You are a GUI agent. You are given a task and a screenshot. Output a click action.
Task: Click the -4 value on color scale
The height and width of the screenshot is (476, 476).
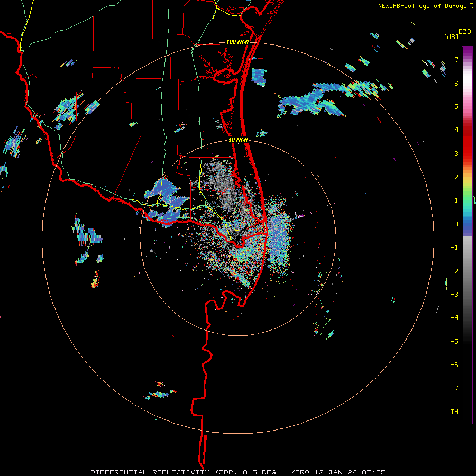point(454,318)
